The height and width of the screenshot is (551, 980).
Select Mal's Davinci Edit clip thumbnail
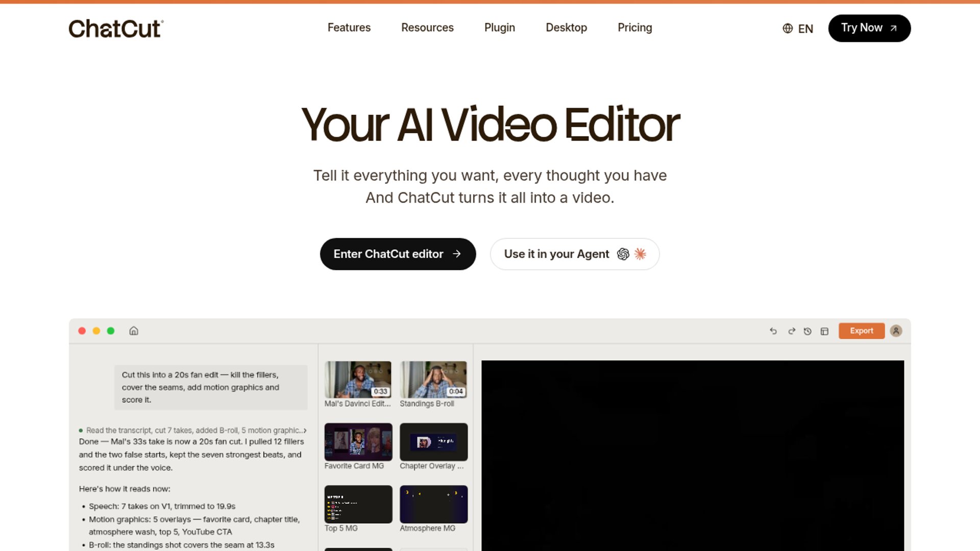358,380
